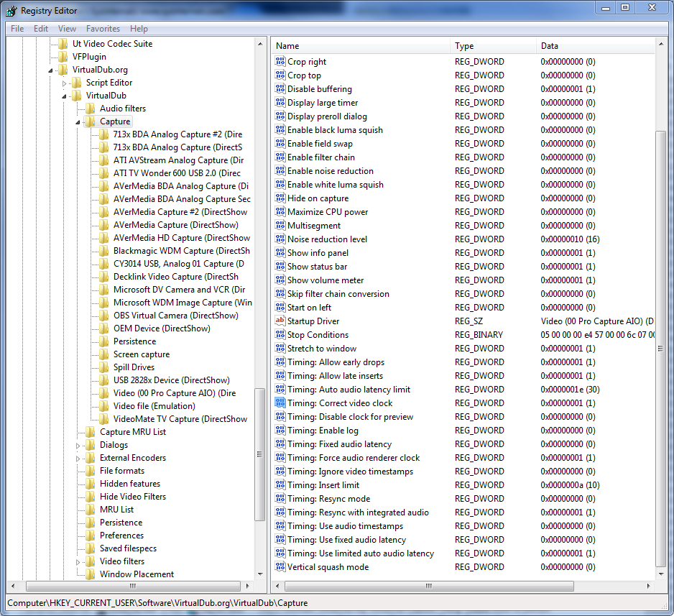Image resolution: width=674 pixels, height=616 pixels.
Task: Click the highlighted icon for Timing: Correct video clock
Action: coord(280,403)
